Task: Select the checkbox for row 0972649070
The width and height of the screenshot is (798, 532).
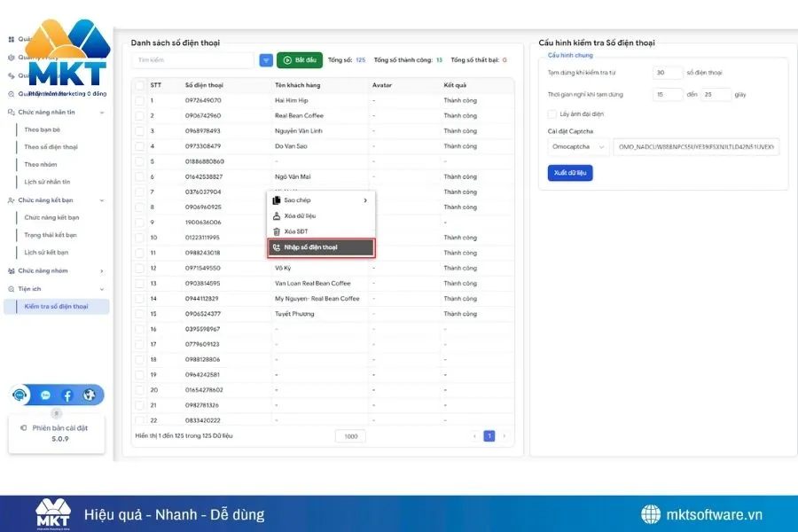Action: pyautogui.click(x=139, y=101)
